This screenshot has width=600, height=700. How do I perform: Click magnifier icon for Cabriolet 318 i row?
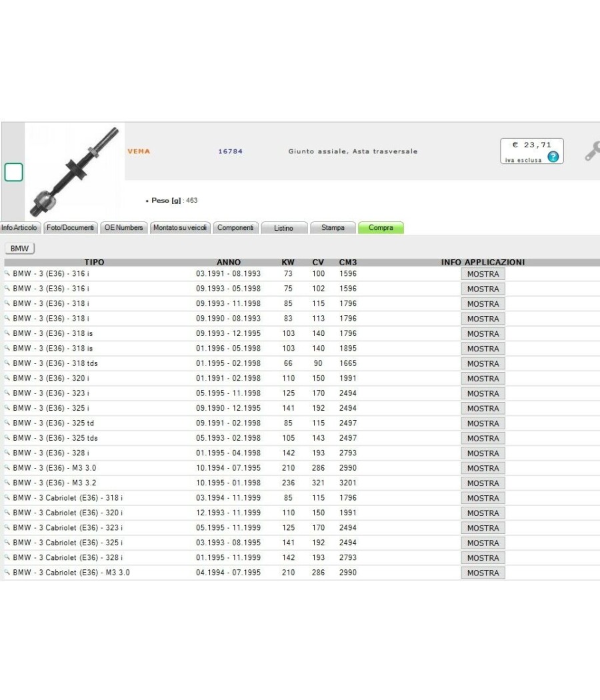click(x=7, y=497)
